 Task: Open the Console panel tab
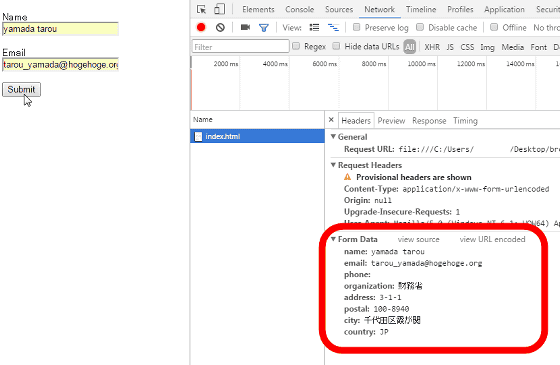300,10
